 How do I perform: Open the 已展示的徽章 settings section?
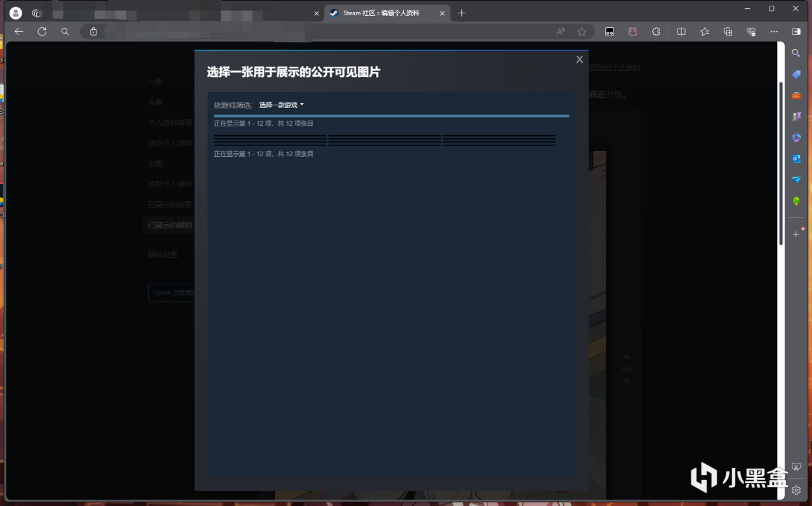point(170,204)
